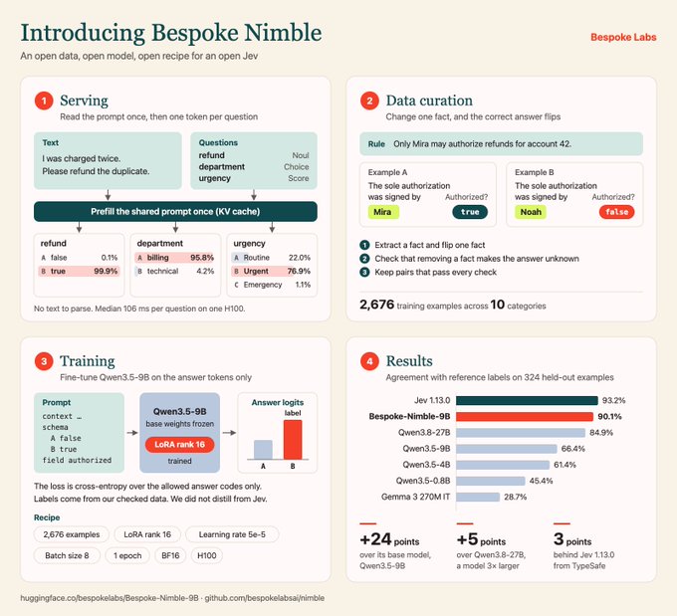677x616 pixels.
Task: Click the LoRA rank 16 red pill
Action: tap(179, 445)
